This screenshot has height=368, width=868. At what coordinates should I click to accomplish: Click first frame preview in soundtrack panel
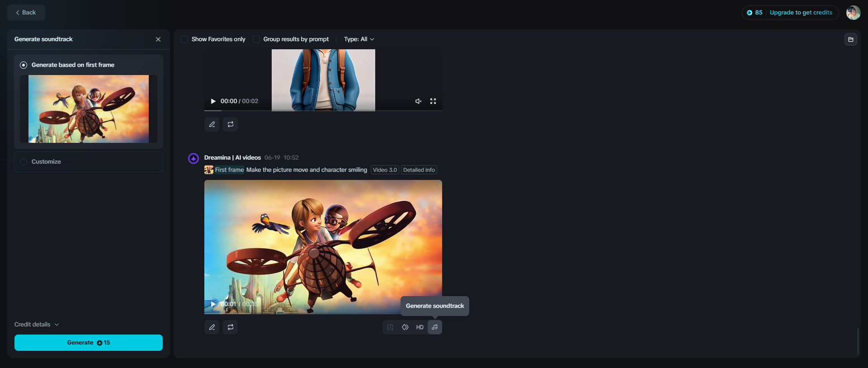[89, 109]
